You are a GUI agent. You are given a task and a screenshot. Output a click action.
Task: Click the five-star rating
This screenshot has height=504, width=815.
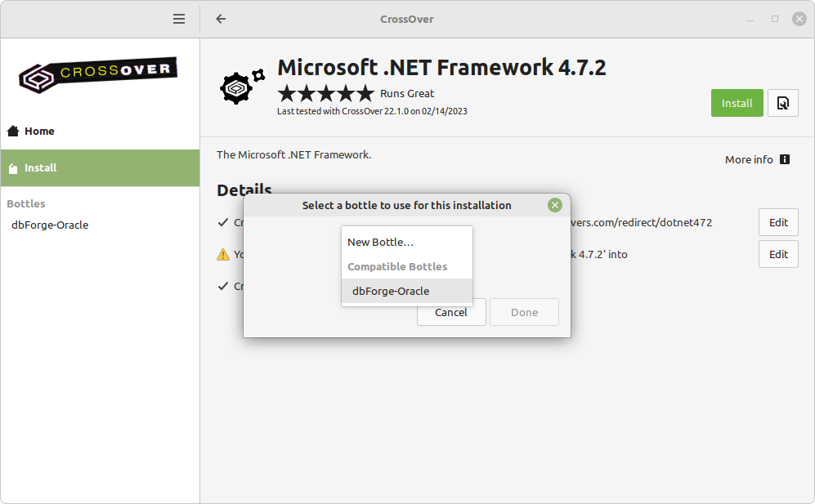pos(326,93)
